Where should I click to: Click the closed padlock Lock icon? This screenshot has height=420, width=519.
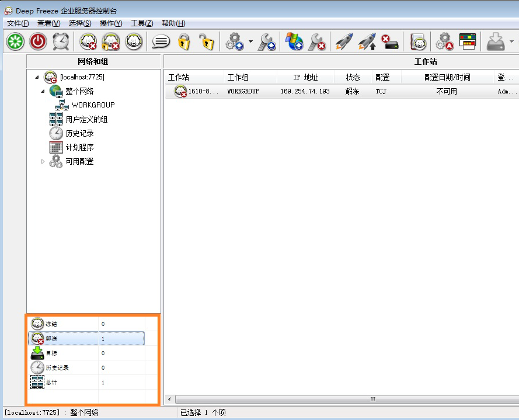point(184,41)
